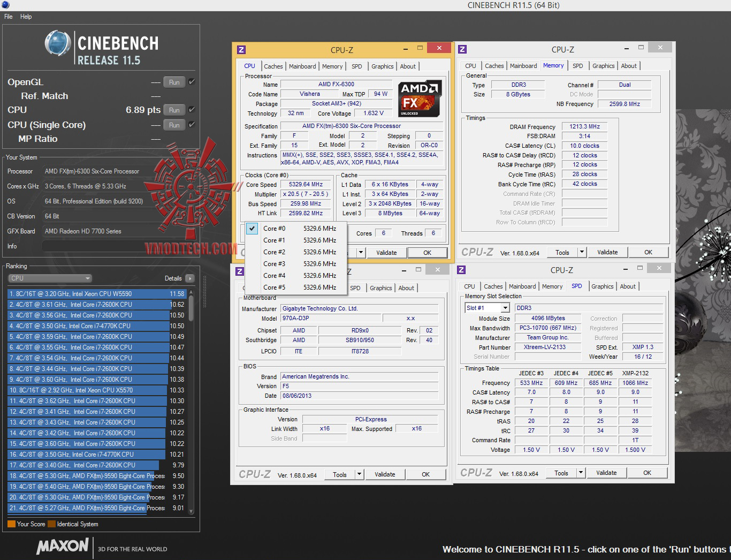Choose Core #3 from the core list
The width and height of the screenshot is (731, 560).
pyautogui.click(x=296, y=264)
